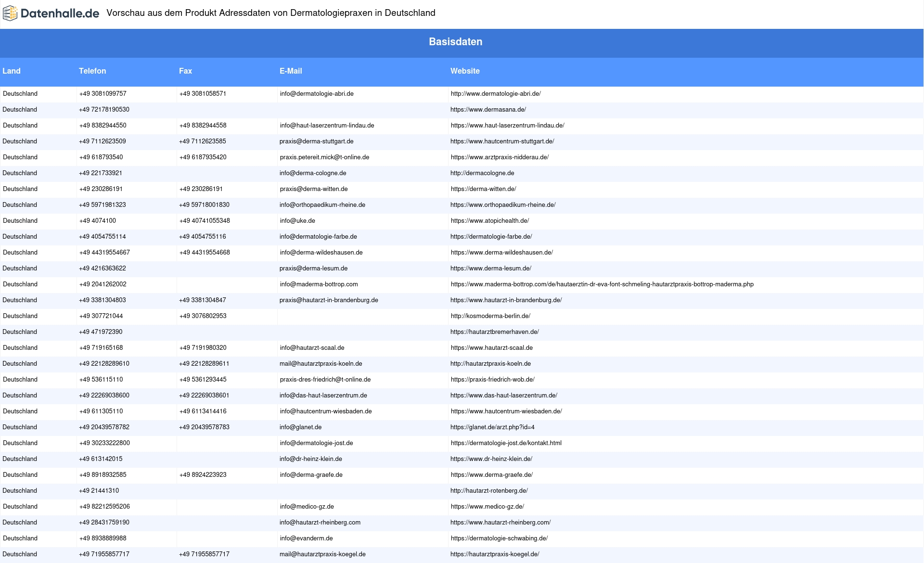Select the E-Mail column header
The height and width of the screenshot is (563, 924).
[x=291, y=71]
